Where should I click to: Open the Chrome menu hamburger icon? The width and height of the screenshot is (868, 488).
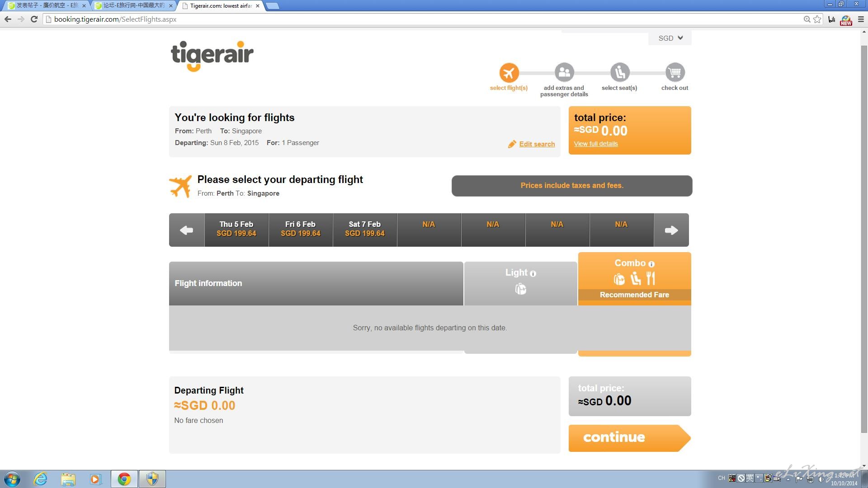[x=861, y=19]
